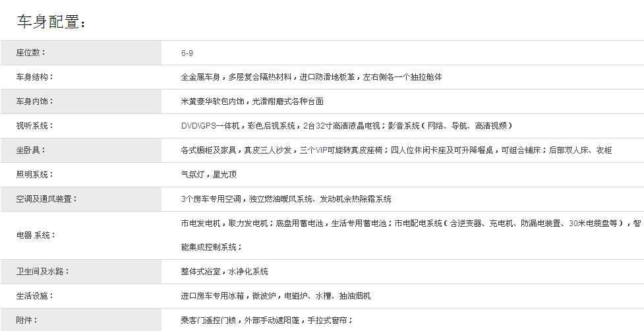Viewport: 644px width, 331px height.
Task: Select the 卫生间及水路 row label
Action: tap(43, 272)
